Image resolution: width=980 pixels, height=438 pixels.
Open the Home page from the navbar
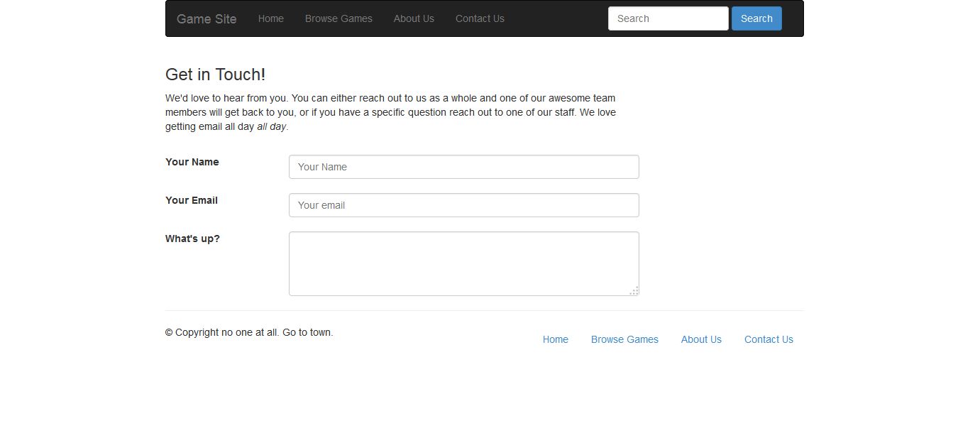[x=270, y=18]
